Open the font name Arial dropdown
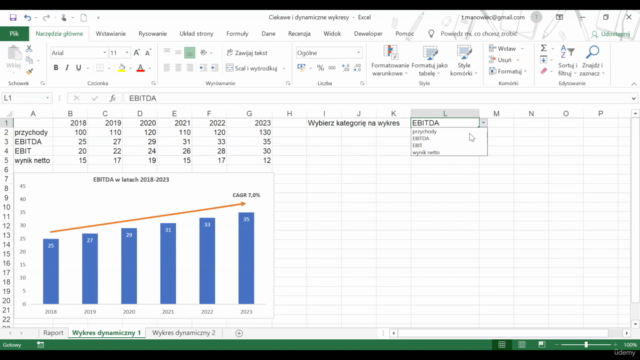 click(x=104, y=53)
